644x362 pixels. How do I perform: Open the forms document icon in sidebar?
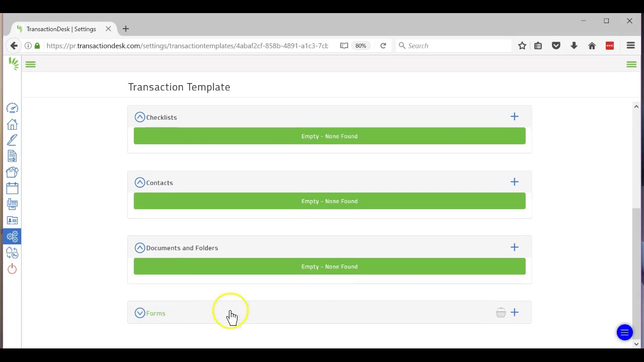click(12, 156)
